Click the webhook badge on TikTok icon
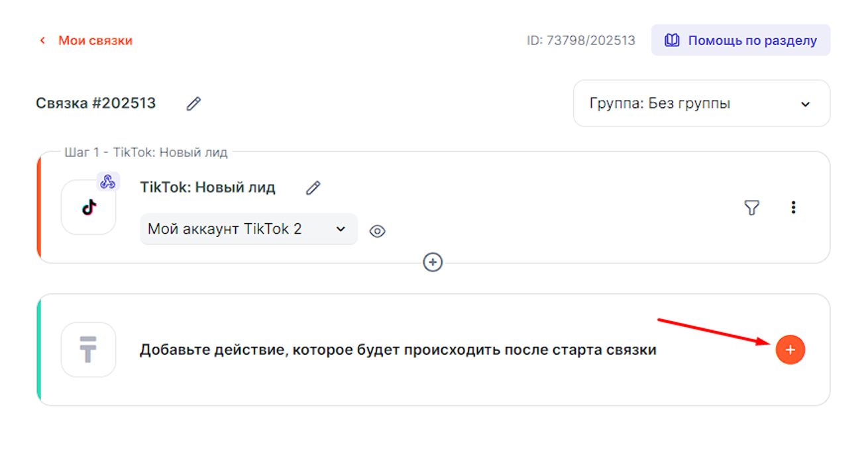The width and height of the screenshot is (868, 462). pyautogui.click(x=107, y=182)
